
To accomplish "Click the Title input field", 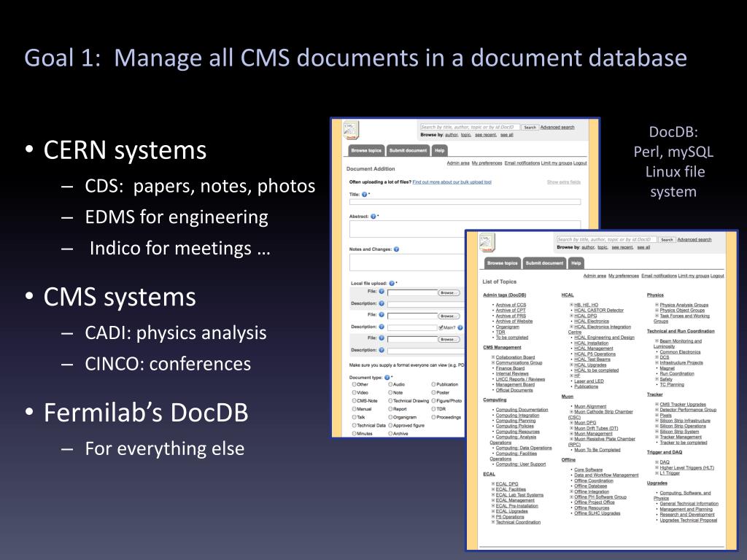I will (465, 202).
